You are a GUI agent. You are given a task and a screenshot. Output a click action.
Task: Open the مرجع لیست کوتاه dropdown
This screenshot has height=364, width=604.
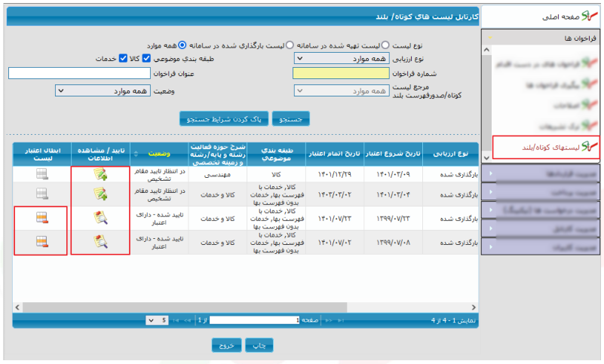click(342, 91)
